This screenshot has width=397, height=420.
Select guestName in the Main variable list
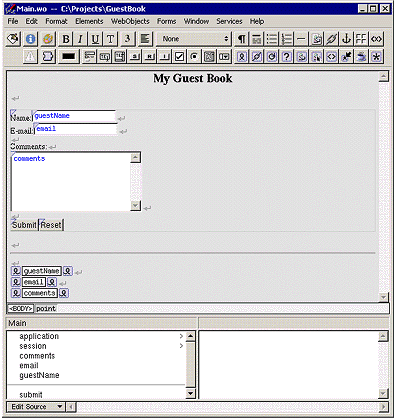(39, 375)
